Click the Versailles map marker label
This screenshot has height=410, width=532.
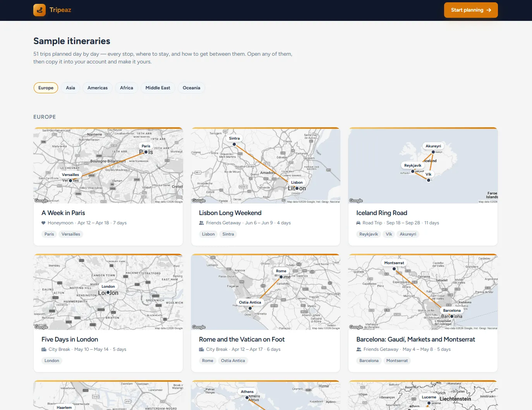[x=70, y=175]
